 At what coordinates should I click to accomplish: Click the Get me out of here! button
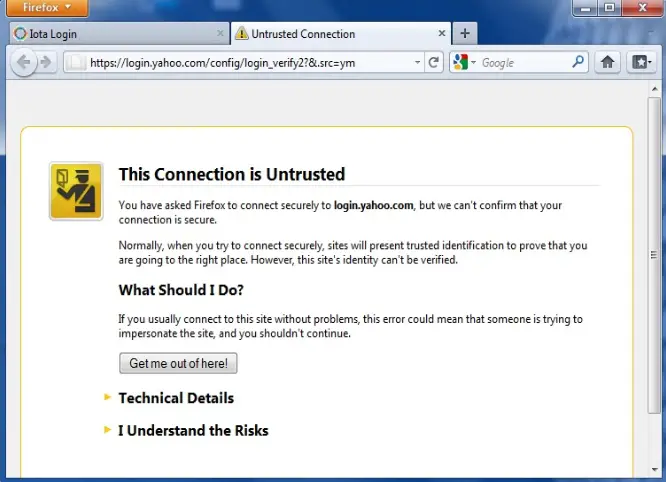coord(178,364)
